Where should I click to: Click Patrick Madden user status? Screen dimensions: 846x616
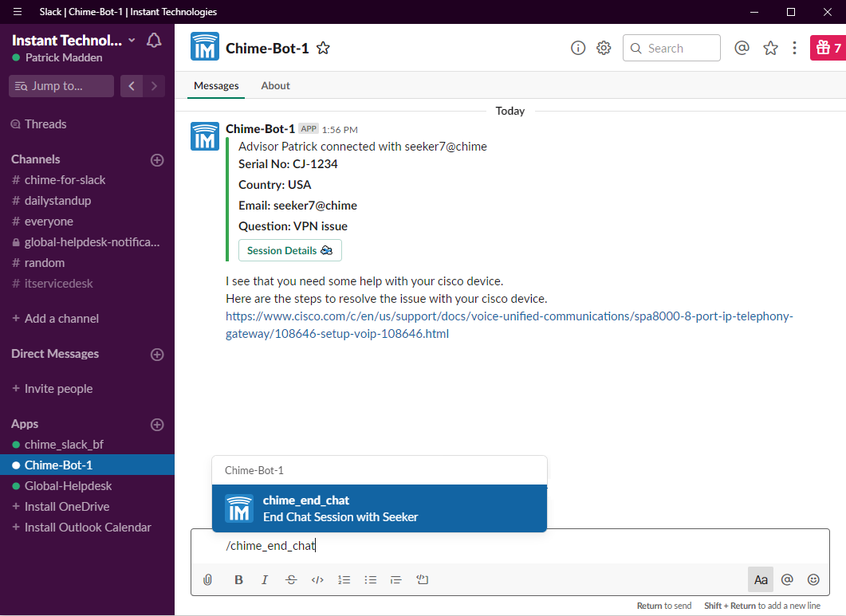coord(57,57)
